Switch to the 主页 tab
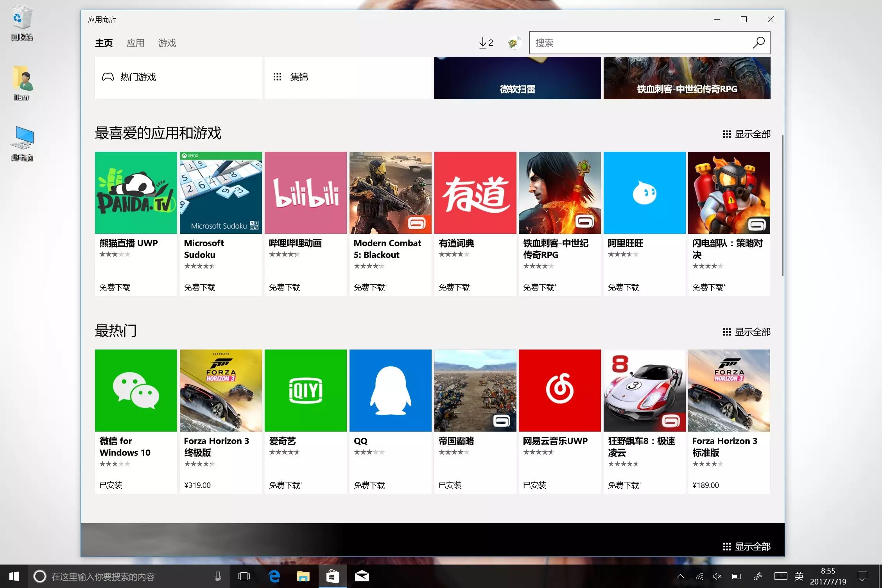The width and height of the screenshot is (882, 588). click(104, 43)
